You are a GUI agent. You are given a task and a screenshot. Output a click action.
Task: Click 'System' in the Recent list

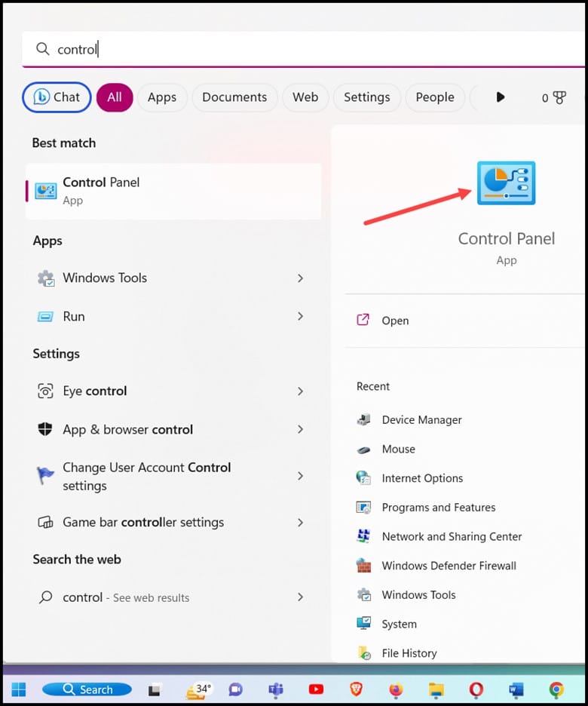(x=399, y=624)
